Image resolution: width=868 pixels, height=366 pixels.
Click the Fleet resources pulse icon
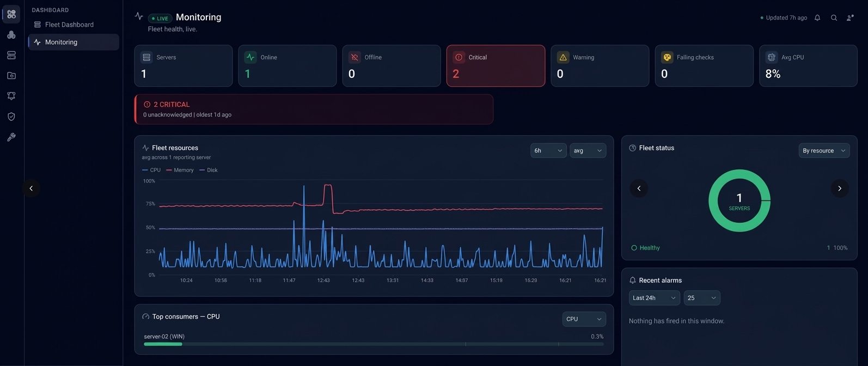click(x=145, y=148)
